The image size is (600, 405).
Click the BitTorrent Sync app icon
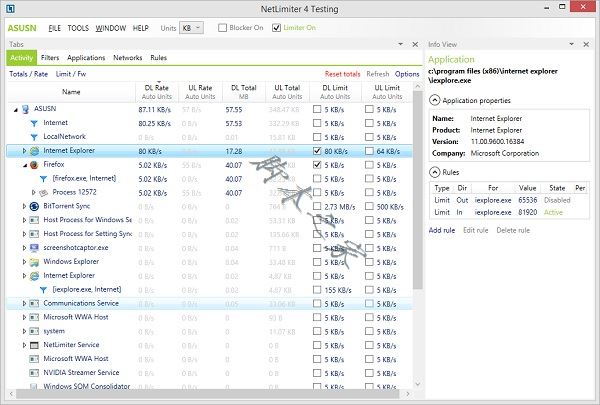click(34, 206)
